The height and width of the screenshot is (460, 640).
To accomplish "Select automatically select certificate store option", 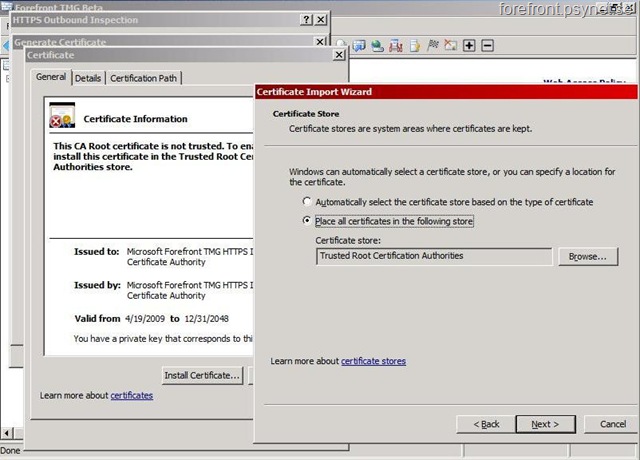I will point(307,202).
